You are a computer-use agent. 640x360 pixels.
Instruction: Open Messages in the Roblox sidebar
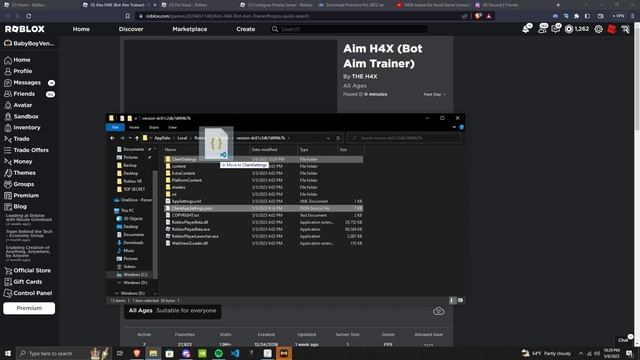pyautogui.click(x=22, y=82)
